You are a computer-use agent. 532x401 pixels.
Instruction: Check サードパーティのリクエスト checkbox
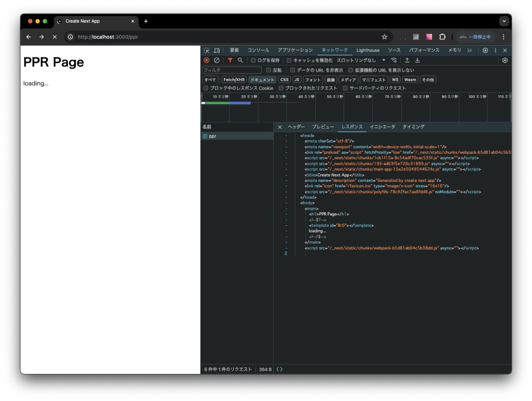pos(345,88)
